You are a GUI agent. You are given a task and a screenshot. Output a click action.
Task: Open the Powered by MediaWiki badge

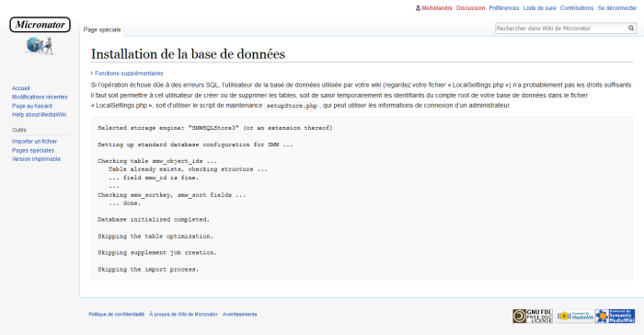click(575, 316)
